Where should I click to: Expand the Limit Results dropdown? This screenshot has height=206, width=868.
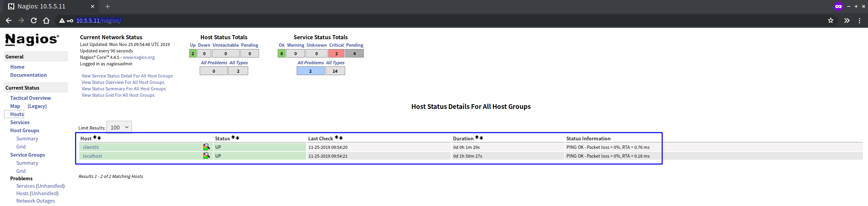tap(119, 128)
